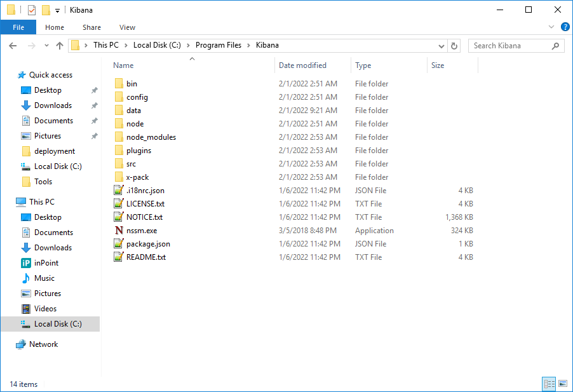Click the Back navigation arrow

[x=13, y=45]
